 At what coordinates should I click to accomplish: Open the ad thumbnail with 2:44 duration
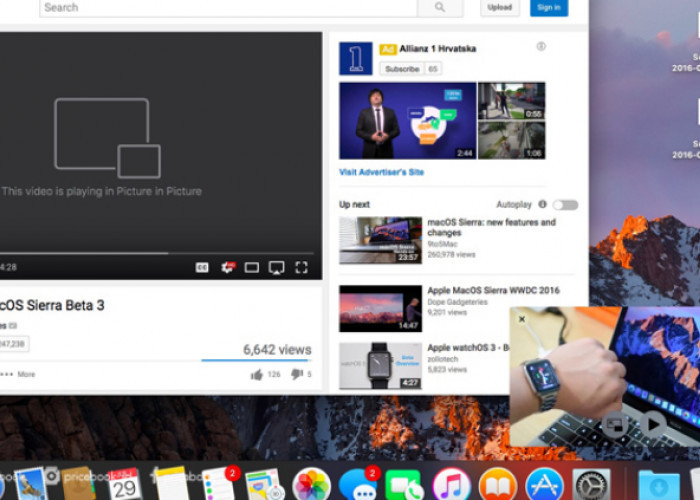coord(408,121)
